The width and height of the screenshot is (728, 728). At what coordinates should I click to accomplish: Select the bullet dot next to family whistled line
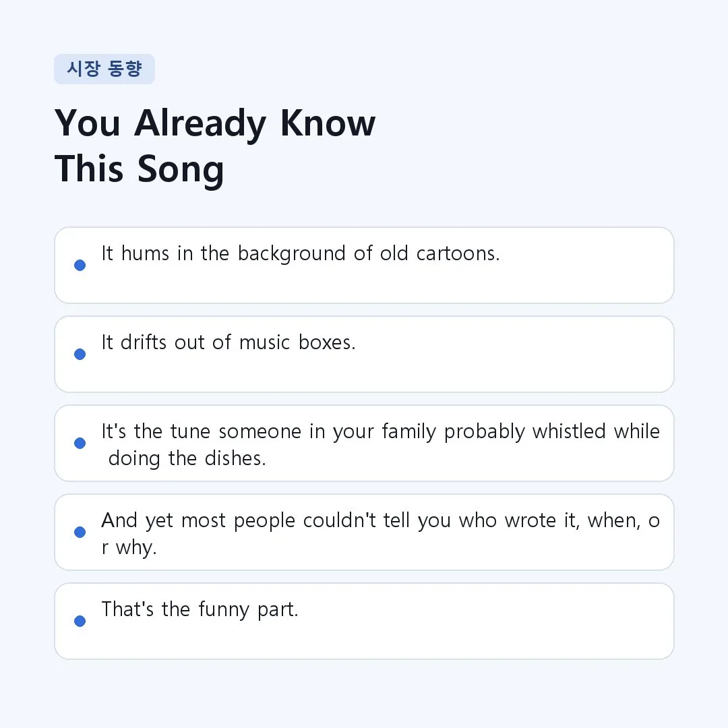coord(80,443)
